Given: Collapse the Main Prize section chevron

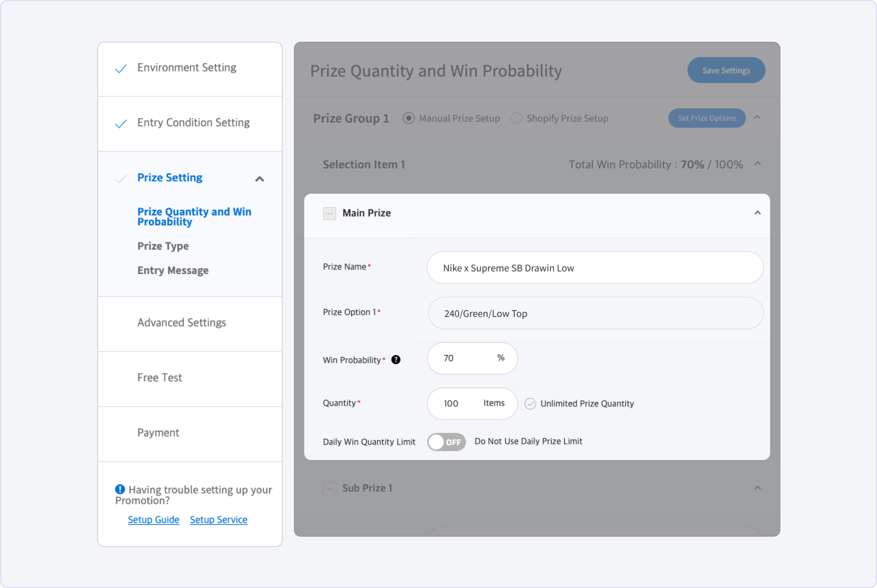Looking at the screenshot, I should point(757,213).
